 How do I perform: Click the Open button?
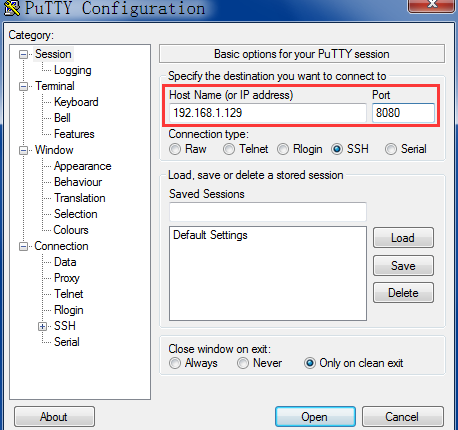coord(315,416)
